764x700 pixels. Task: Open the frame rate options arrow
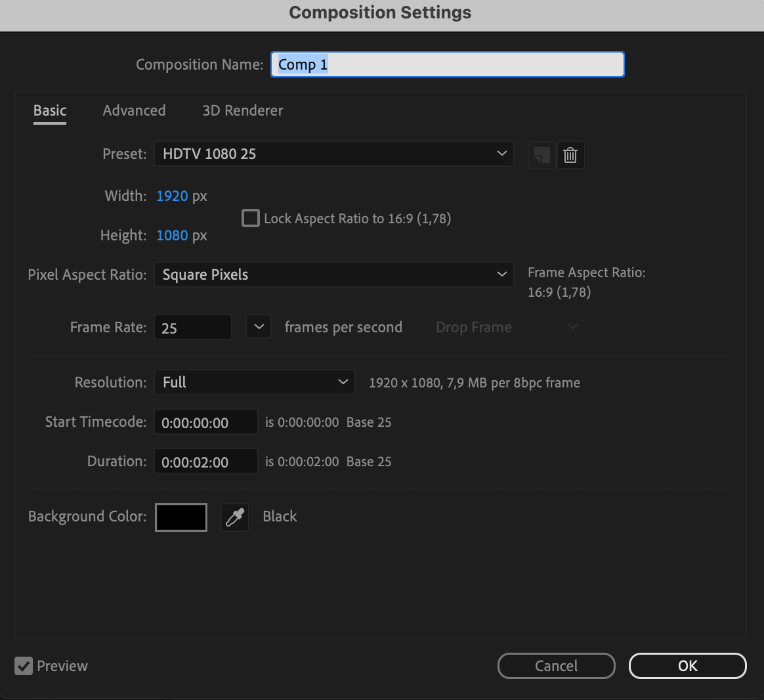coord(259,327)
